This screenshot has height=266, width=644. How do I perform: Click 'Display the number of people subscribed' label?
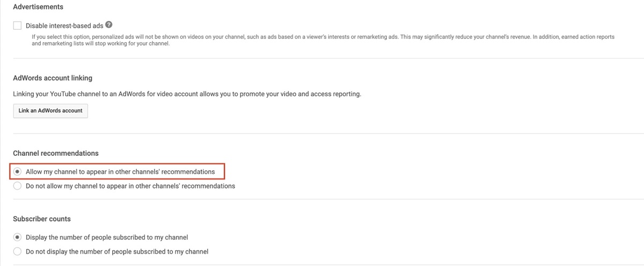pyautogui.click(x=107, y=237)
